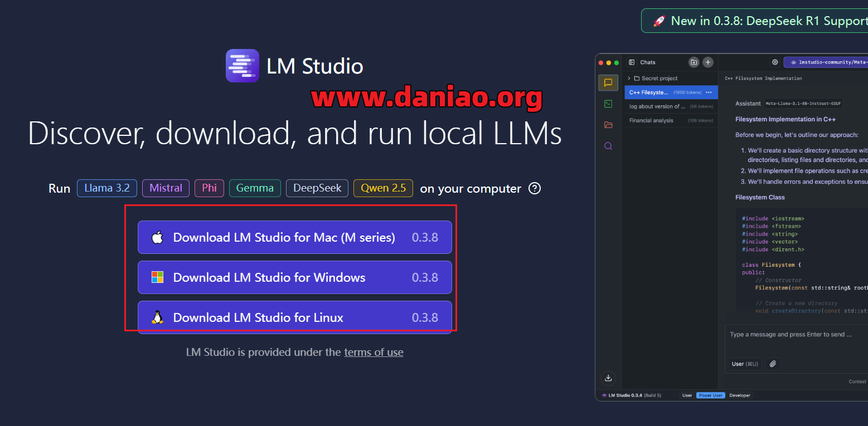The width and height of the screenshot is (868, 426).
Task: Click the User role selector button
Action: point(744,364)
